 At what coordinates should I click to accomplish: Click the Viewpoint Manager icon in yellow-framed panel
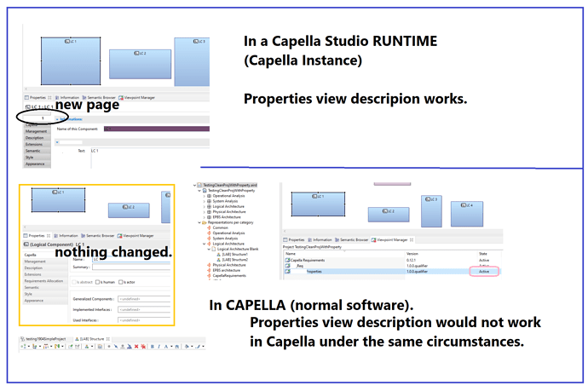pos(119,236)
